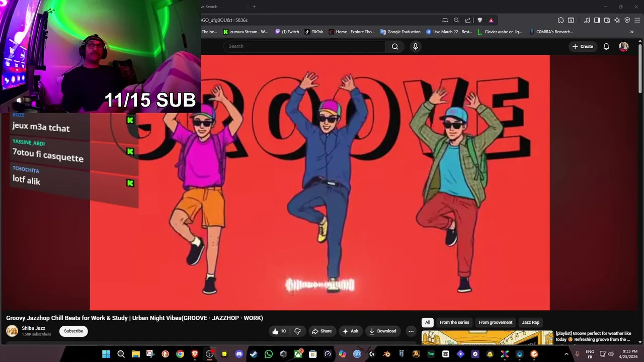Screen dimensions: 644x362
Task: Dislike the video with thumbs-down
Action: 297,331
